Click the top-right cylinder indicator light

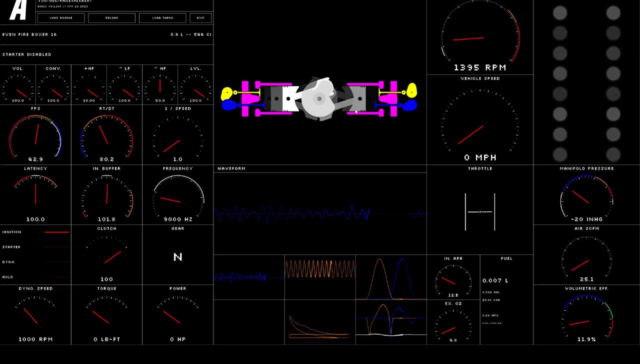[x=613, y=13]
